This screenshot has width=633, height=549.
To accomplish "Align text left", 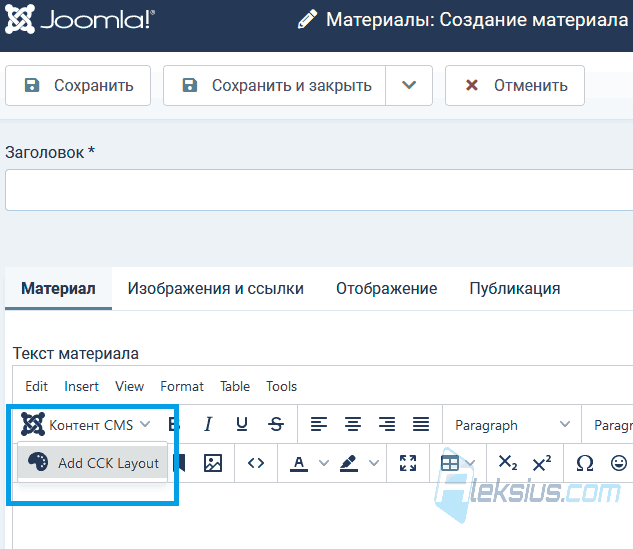I will pyautogui.click(x=319, y=424).
